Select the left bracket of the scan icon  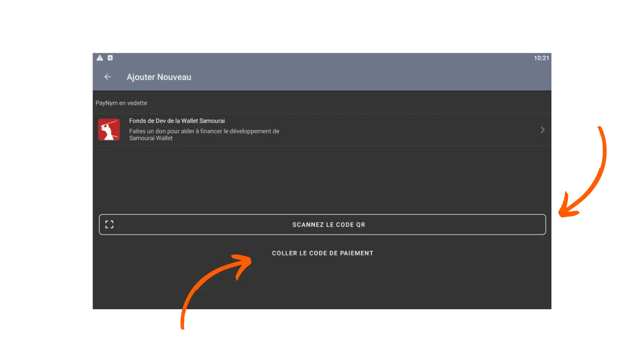[x=107, y=224]
